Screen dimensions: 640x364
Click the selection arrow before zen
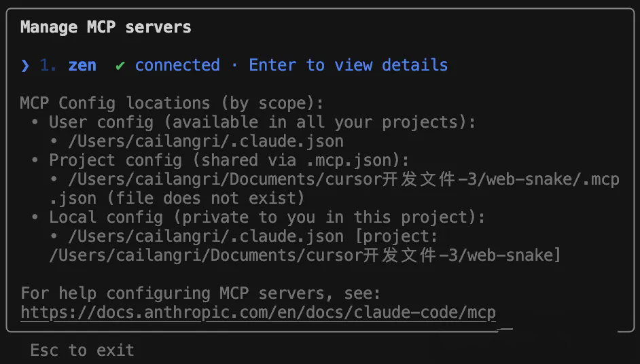tap(25, 65)
